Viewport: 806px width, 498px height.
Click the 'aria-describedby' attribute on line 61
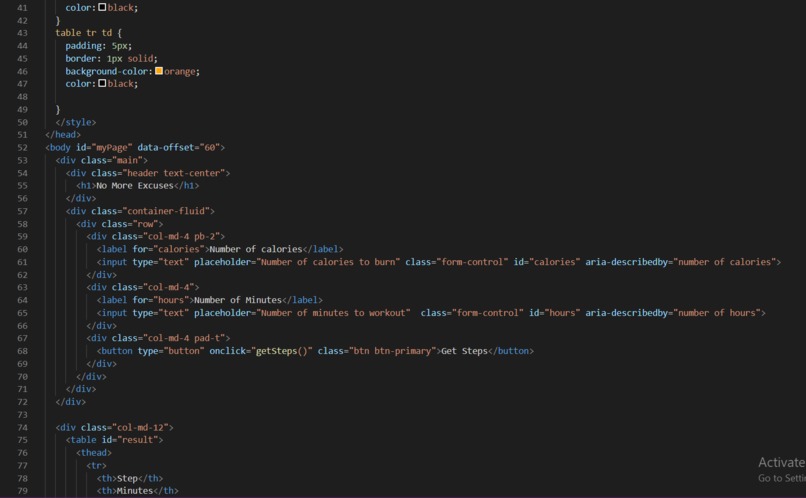(x=626, y=262)
